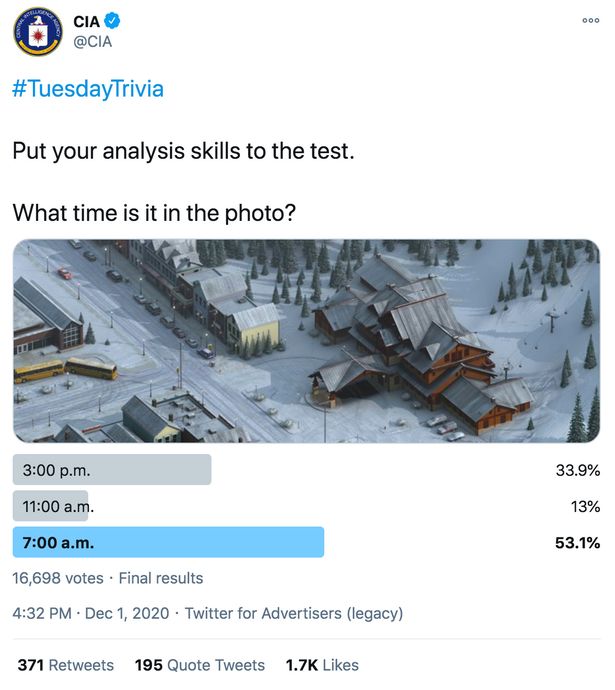Viewport: 615px width, 690px height.
Task: Click the CIA display name
Action: pyautogui.click(x=88, y=21)
